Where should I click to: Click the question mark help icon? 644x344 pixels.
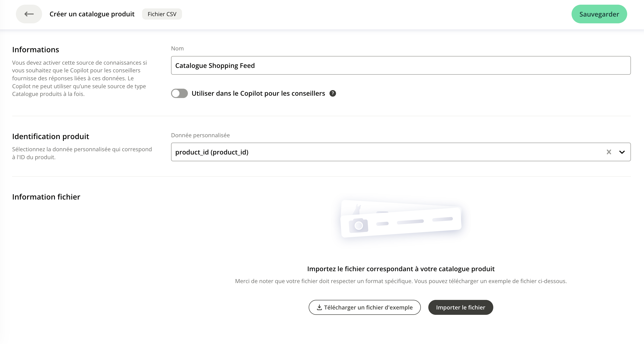[333, 93]
